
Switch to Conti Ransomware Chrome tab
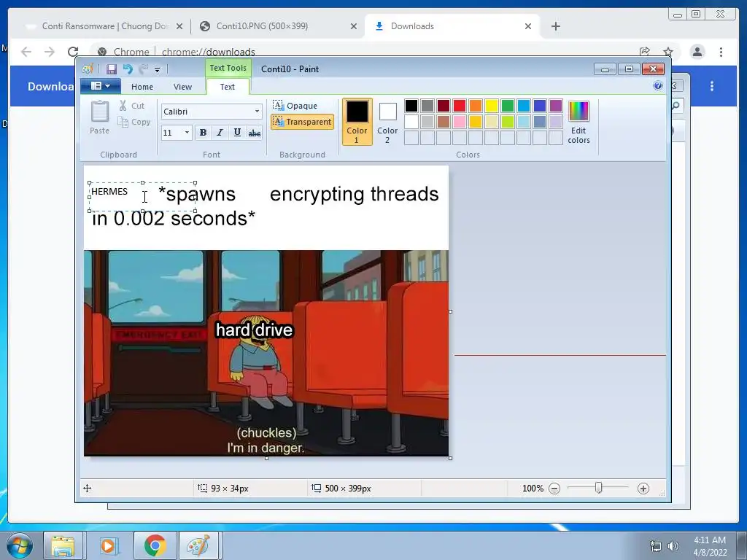click(x=105, y=26)
